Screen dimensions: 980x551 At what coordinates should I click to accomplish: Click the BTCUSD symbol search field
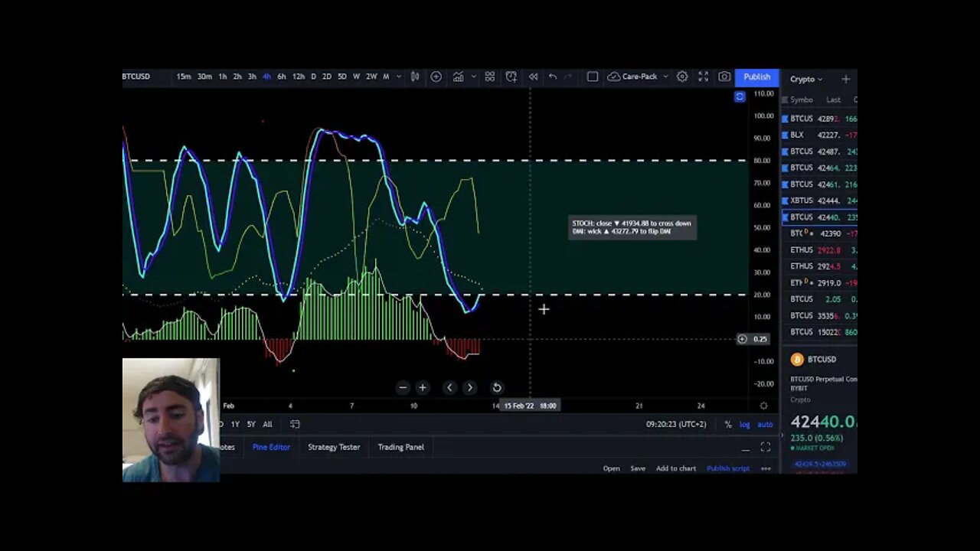click(138, 77)
